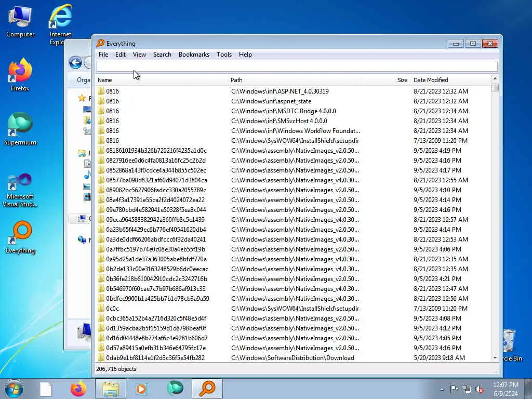Click the muted volume tray icon

[x=480, y=389]
